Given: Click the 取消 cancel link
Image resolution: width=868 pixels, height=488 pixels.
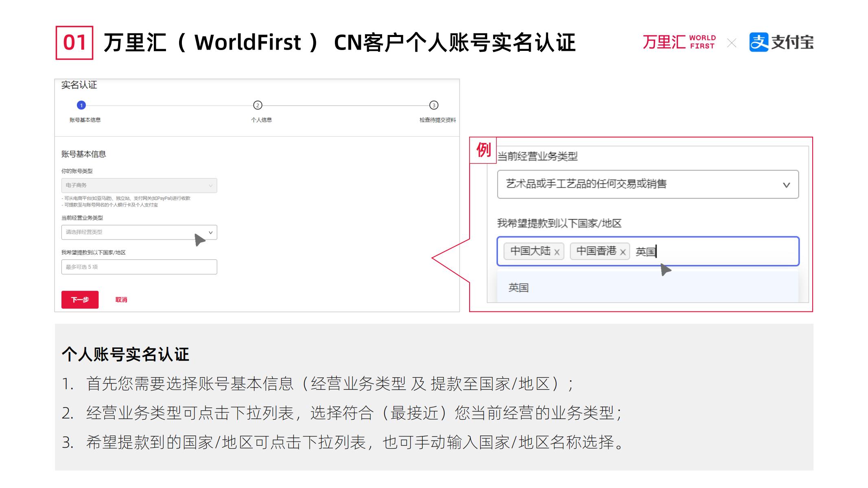Looking at the screenshot, I should pos(121,300).
